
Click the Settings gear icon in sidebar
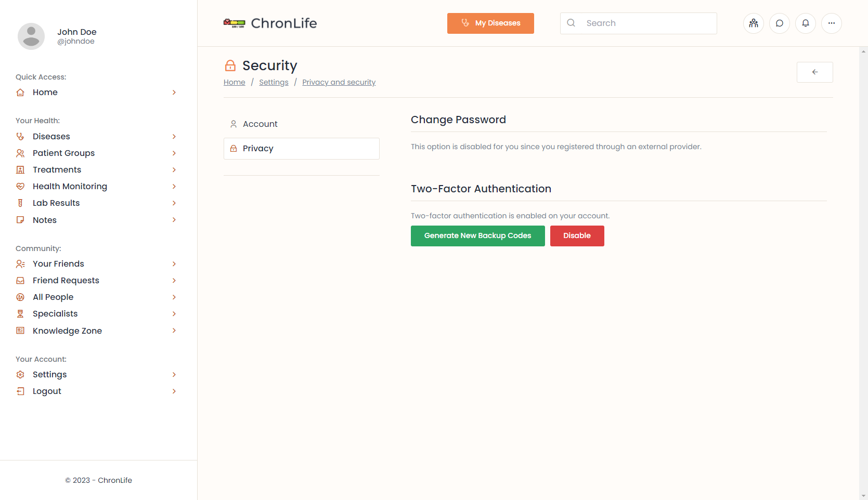coord(20,375)
